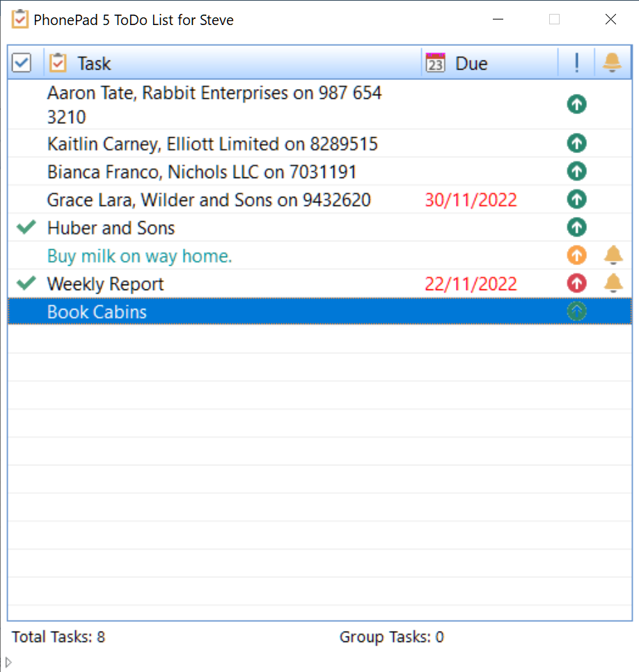Viewport: 639px width, 672px height.
Task: Click the orange priority icon for Buy milk
Action: 577,255
